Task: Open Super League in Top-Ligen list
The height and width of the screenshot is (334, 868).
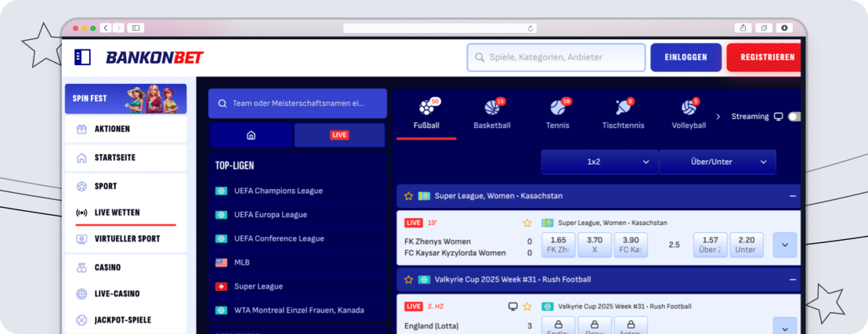Action: pos(297,286)
